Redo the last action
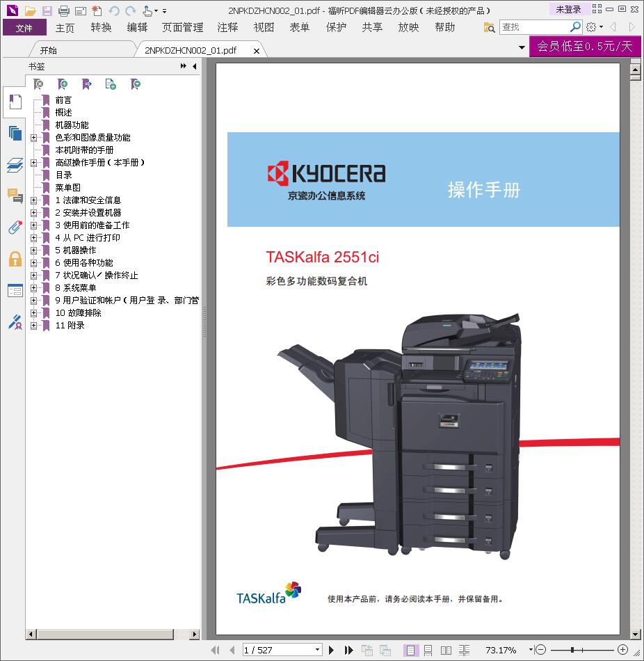This screenshot has width=644, height=661. (131, 10)
